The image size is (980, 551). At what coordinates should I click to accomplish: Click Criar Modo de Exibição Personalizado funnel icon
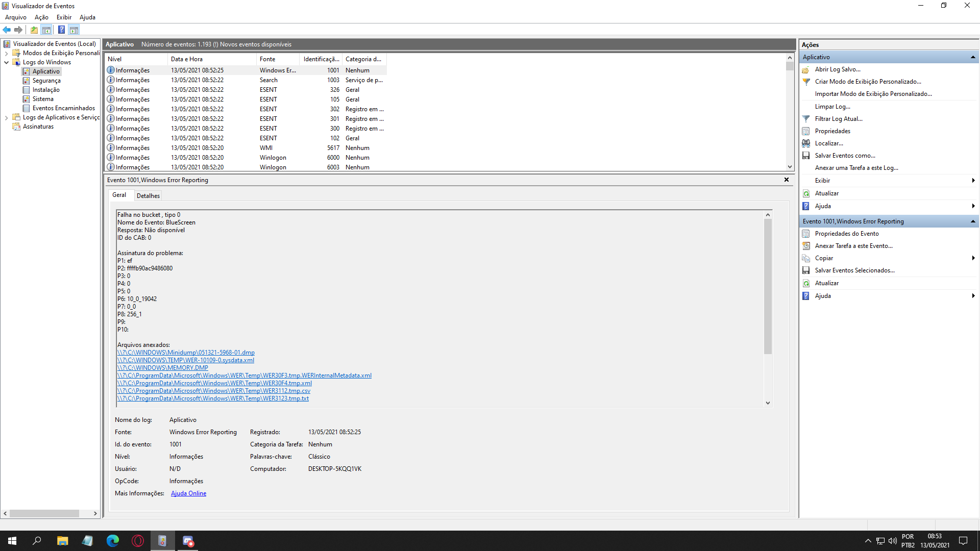pyautogui.click(x=806, y=82)
